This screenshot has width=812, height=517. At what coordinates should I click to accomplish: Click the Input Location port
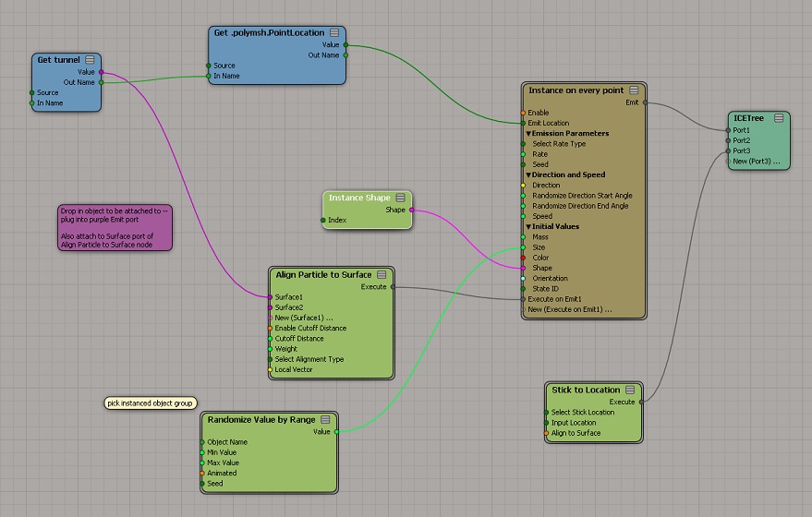pyautogui.click(x=546, y=423)
